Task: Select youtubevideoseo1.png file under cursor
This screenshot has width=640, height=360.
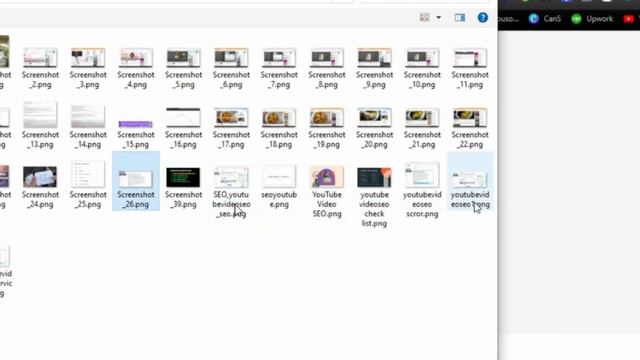Action: 470,182
